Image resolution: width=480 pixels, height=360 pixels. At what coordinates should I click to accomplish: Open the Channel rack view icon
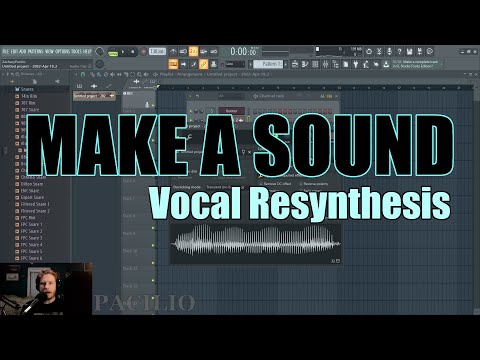[315, 64]
